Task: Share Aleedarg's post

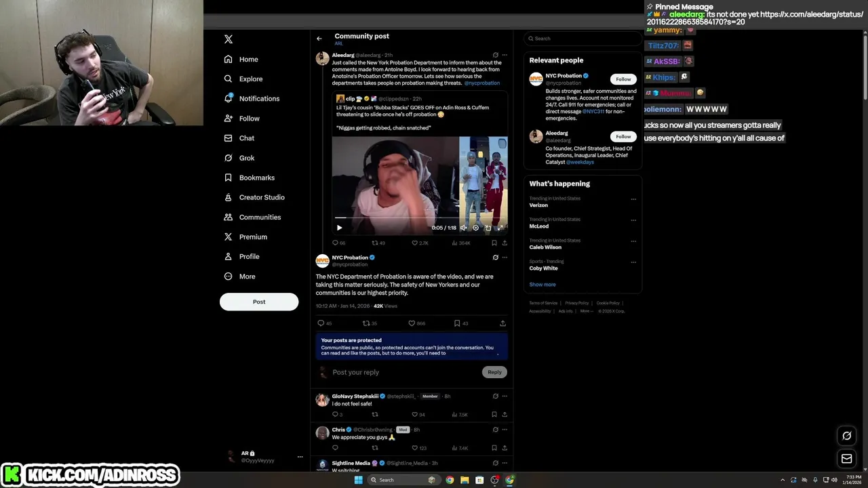Action: tap(504, 243)
